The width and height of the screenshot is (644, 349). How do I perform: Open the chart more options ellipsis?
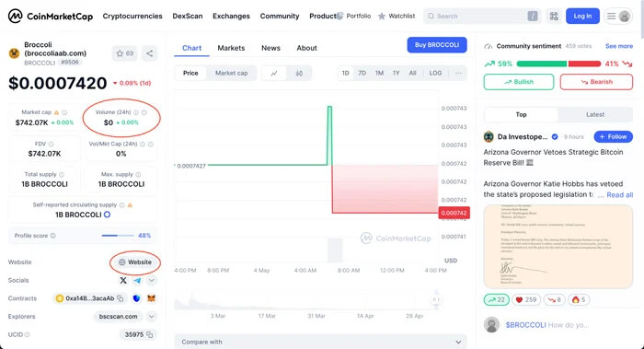pyautogui.click(x=458, y=73)
